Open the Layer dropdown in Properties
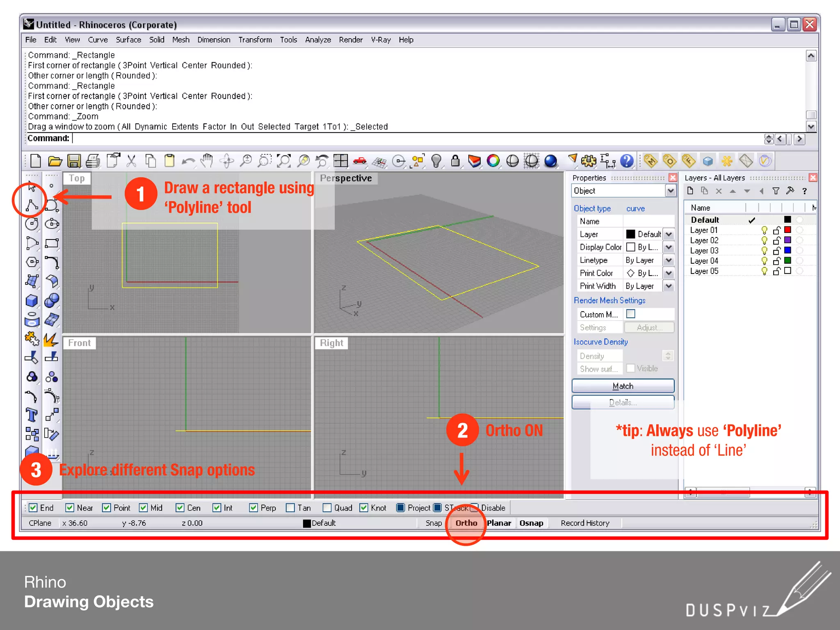Image resolution: width=840 pixels, height=630 pixels. coord(669,234)
